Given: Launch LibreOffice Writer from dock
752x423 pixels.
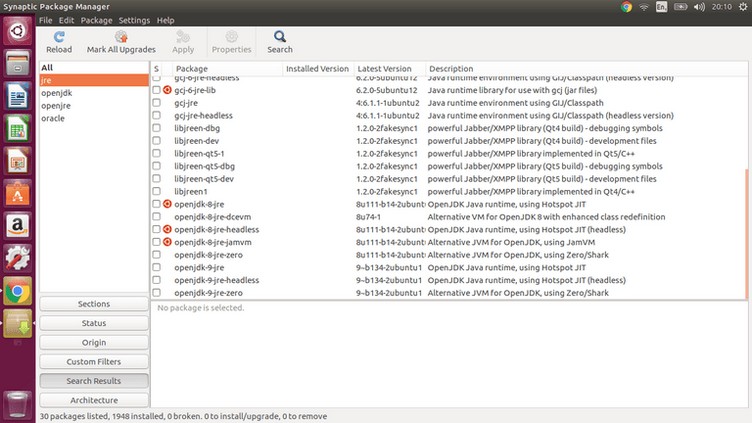Looking at the screenshot, I should tap(18, 96).
